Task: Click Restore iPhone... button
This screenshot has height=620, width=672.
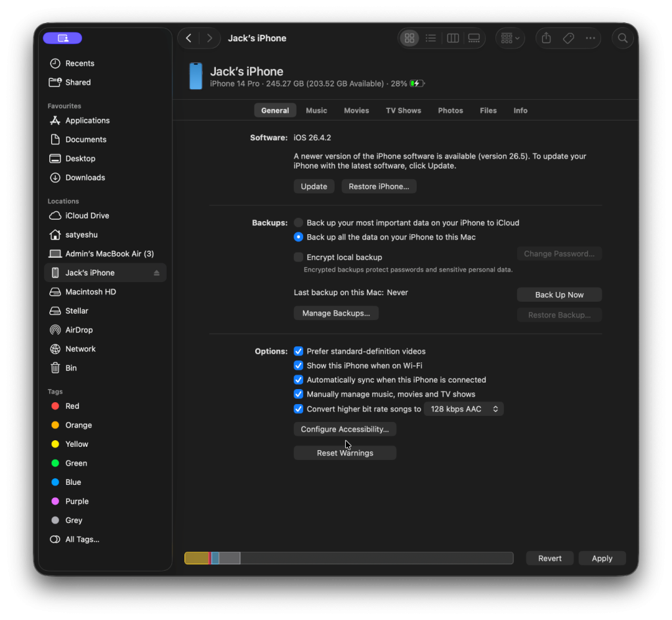Action: pos(379,186)
